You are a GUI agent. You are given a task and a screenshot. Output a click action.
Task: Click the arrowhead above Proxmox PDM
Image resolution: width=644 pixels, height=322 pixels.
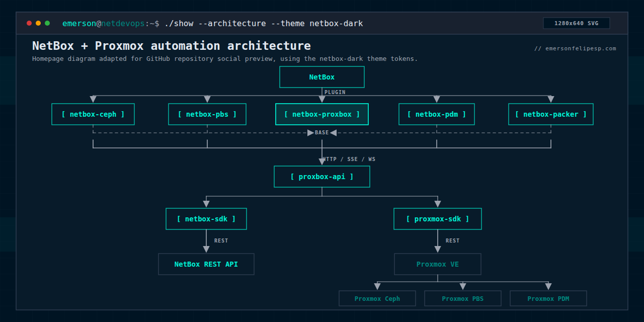click(548, 287)
